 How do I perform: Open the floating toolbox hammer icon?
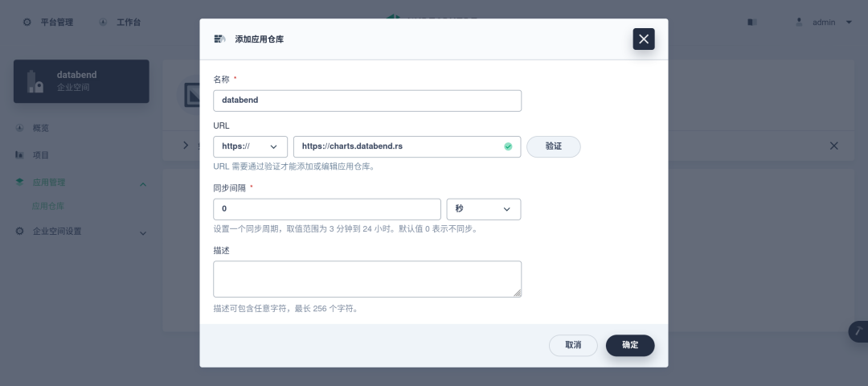click(858, 331)
